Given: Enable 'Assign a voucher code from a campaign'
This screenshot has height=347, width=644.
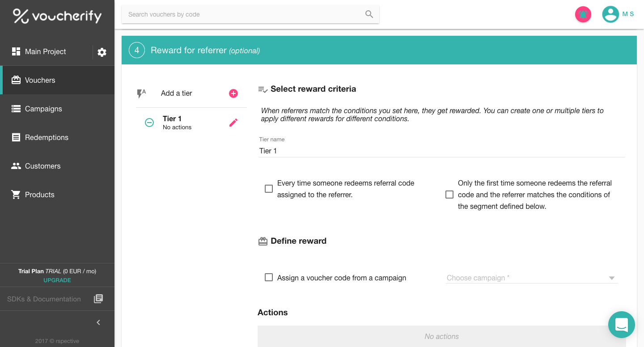Looking at the screenshot, I should pyautogui.click(x=269, y=277).
